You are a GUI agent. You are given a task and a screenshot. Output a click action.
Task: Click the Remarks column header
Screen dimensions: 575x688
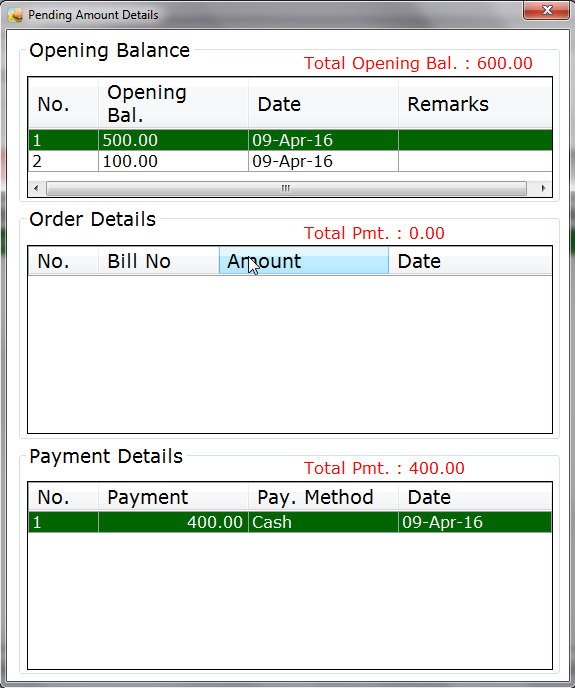tap(475, 104)
